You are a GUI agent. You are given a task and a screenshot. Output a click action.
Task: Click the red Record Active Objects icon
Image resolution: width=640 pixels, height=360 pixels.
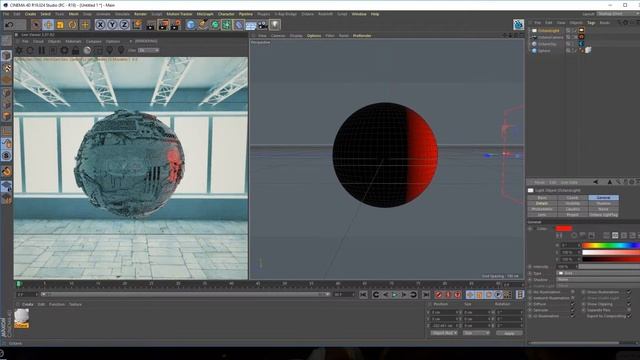[x=438, y=294]
